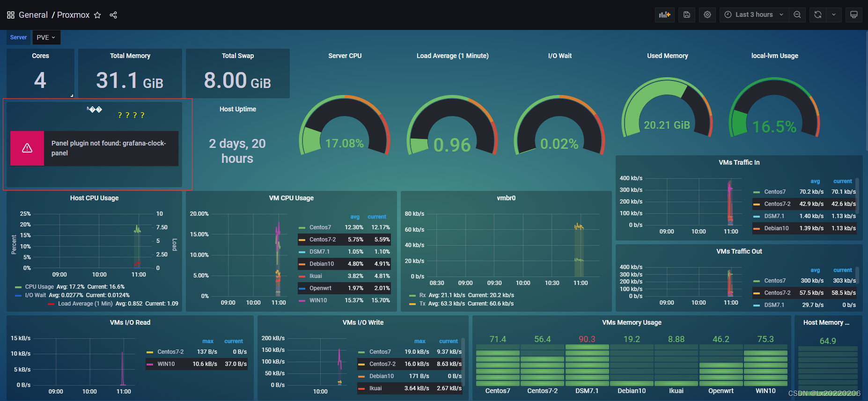Toggle WIN10 series in VMs I/O Read legend
The image size is (868, 401).
[x=166, y=364]
